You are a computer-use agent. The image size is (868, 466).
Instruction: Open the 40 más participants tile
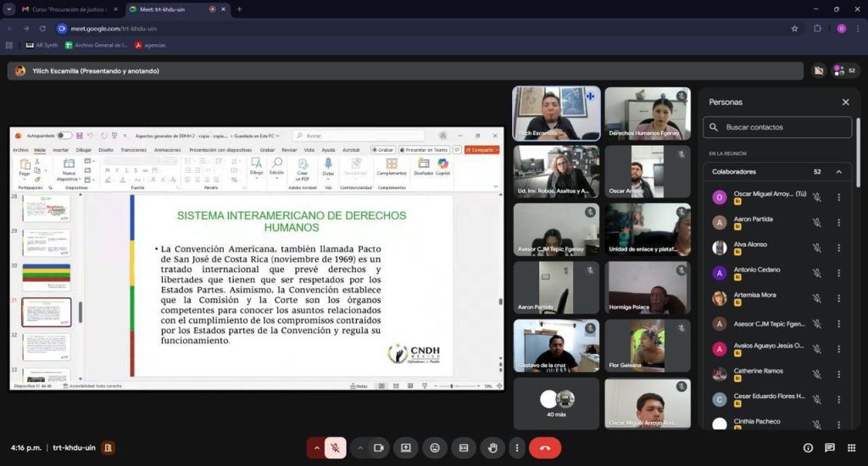tap(557, 402)
